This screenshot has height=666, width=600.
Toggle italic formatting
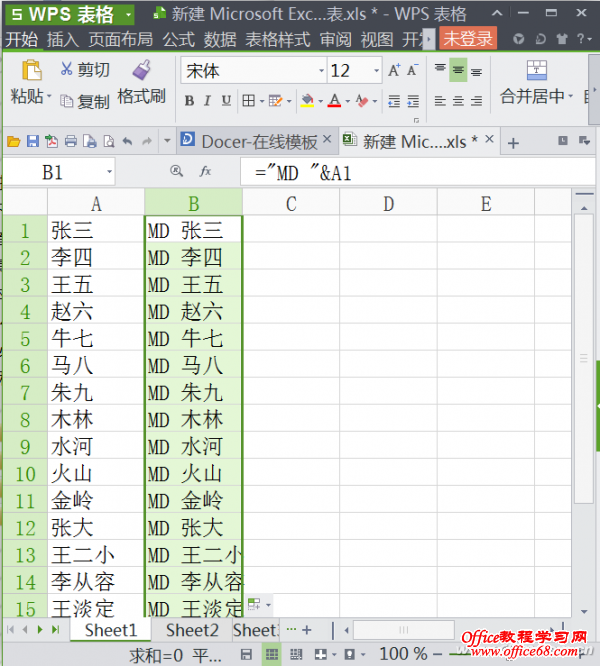tap(207, 101)
